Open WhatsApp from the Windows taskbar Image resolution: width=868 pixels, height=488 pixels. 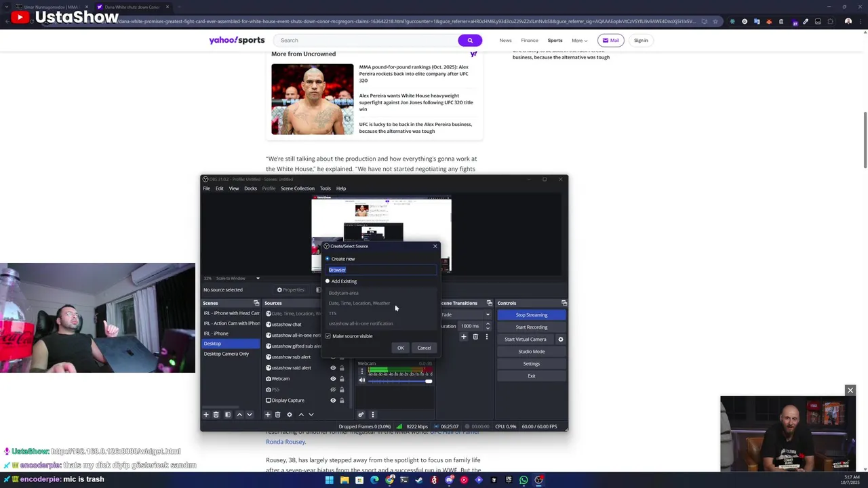tap(524, 480)
